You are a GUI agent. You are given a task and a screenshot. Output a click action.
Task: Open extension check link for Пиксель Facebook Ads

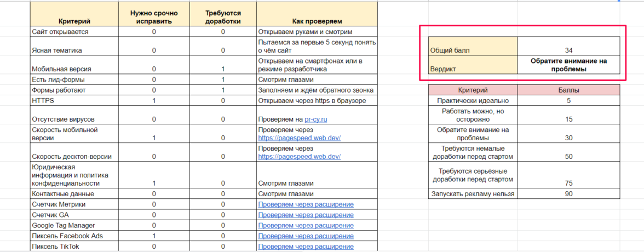point(306,236)
